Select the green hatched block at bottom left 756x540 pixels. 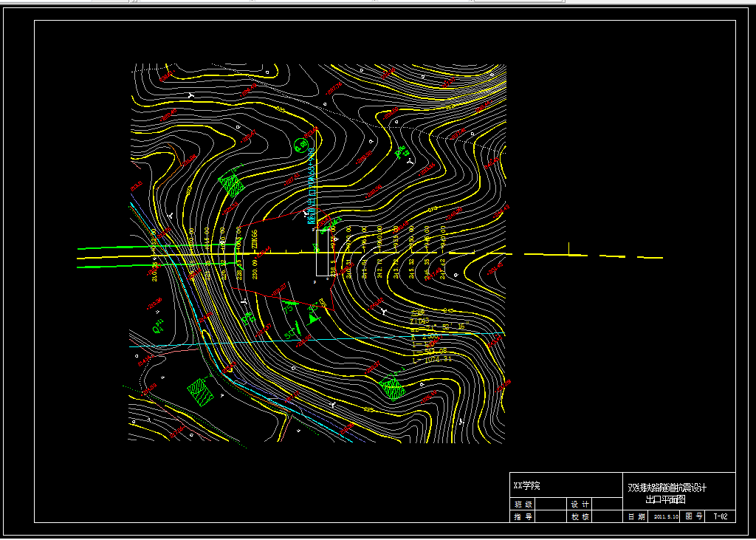[200, 392]
